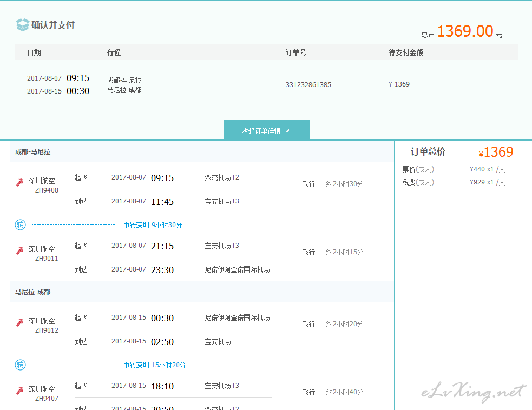Image resolution: width=532 pixels, height=410 pixels.
Task: Click the 订单总价 heading
Action: pyautogui.click(x=428, y=151)
